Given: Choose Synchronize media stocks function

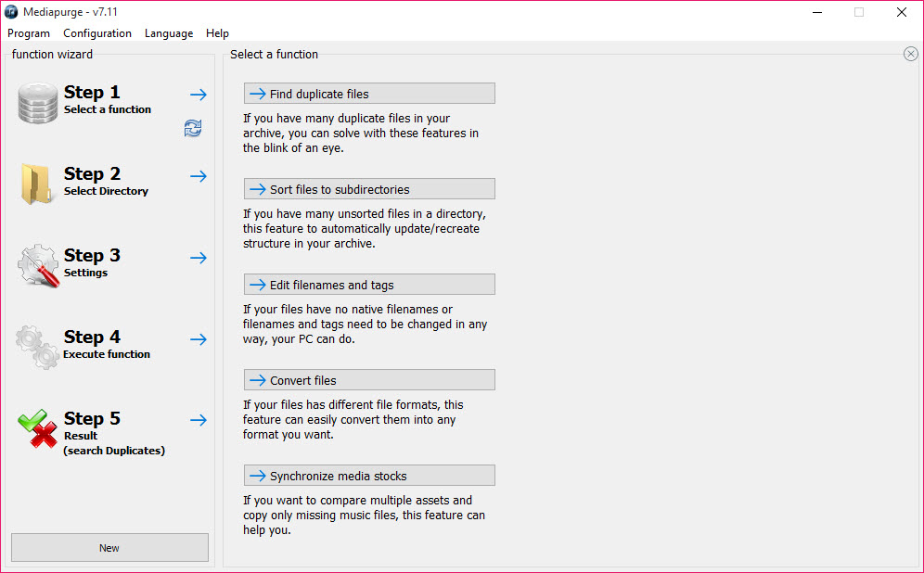Looking at the screenshot, I should coord(369,476).
